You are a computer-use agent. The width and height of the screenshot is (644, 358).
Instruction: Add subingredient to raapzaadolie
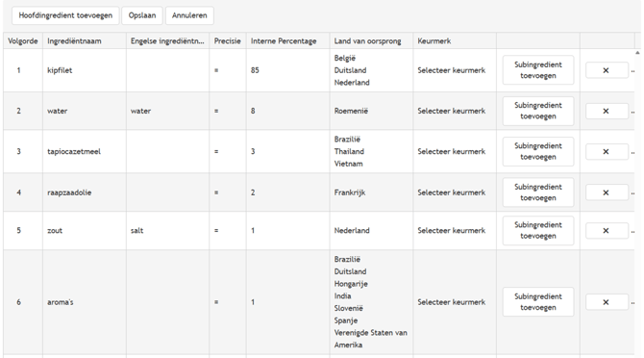(538, 192)
